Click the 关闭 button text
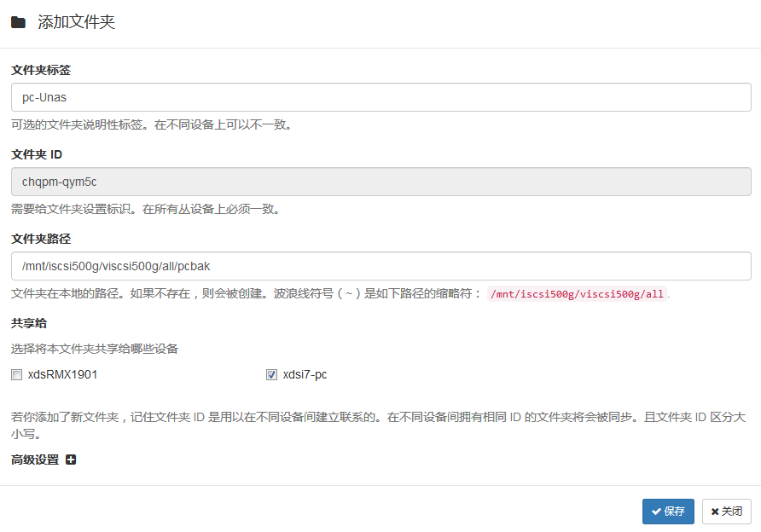This screenshot has height=532, width=761. (732, 512)
